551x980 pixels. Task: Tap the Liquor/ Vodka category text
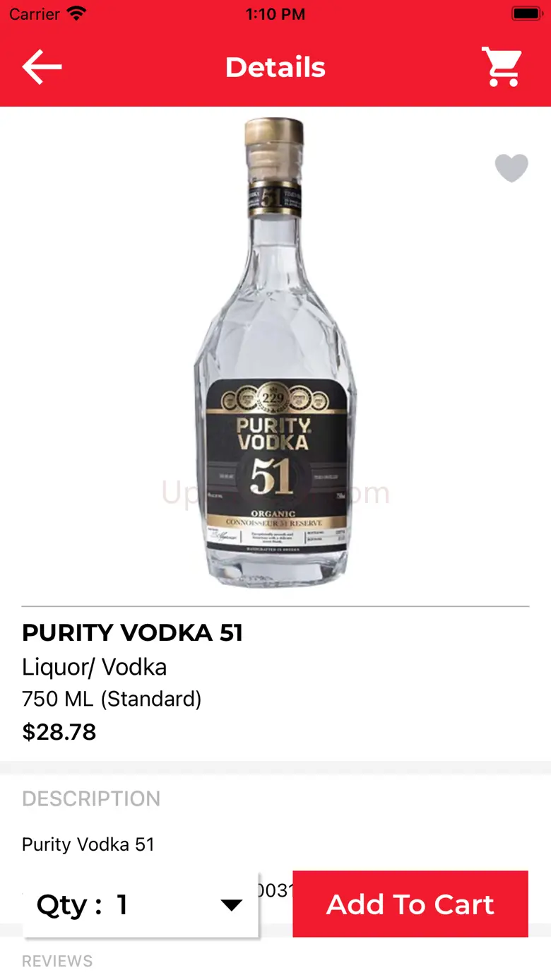[x=95, y=667]
